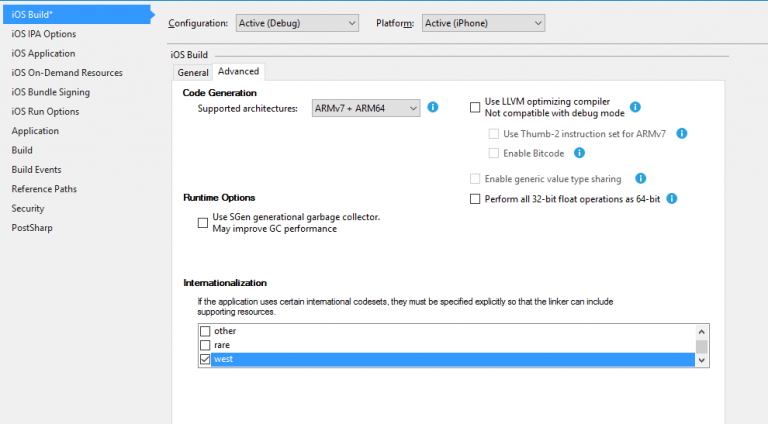This screenshot has width=768, height=424.
Task: Click info icon for generic value type sharing
Action: (x=640, y=178)
